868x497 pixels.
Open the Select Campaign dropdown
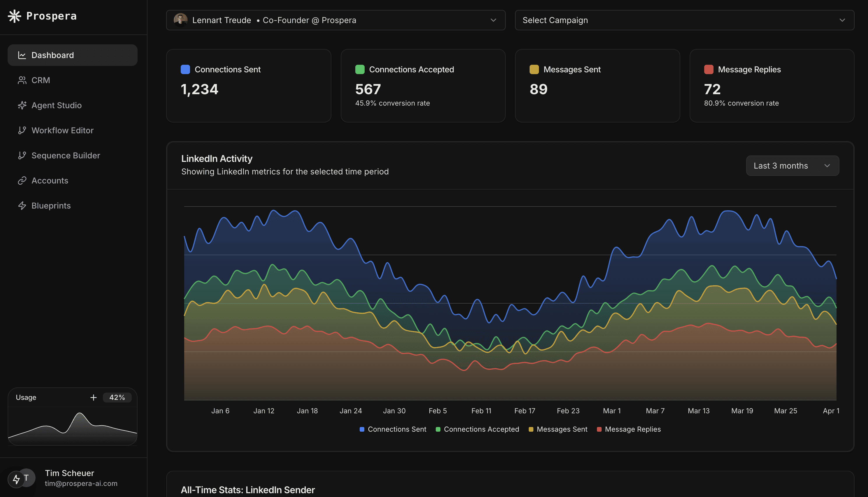[x=684, y=20]
